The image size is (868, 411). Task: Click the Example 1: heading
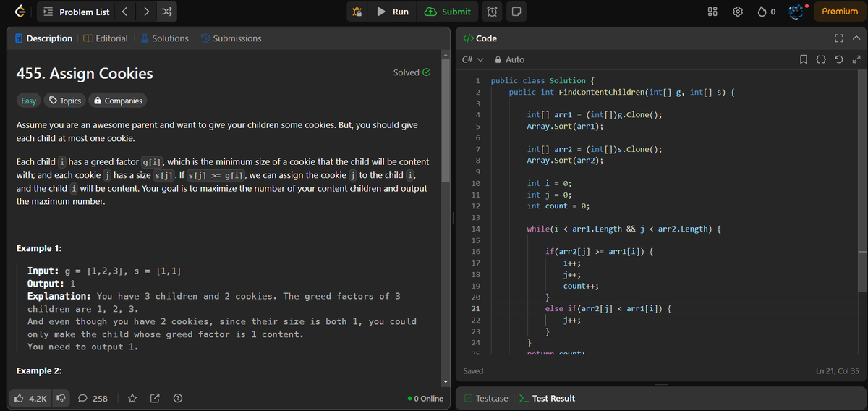pos(39,248)
